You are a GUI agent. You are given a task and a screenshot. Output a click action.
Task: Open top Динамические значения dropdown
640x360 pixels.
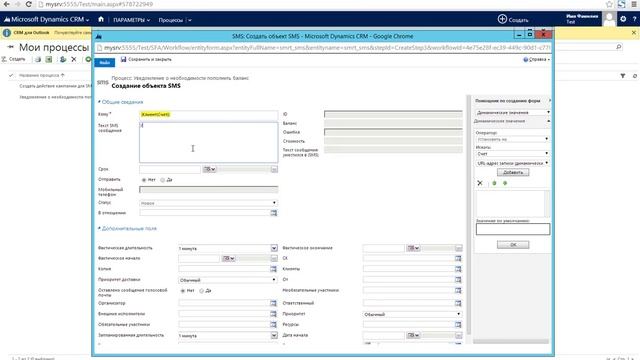pyautogui.click(x=513, y=112)
